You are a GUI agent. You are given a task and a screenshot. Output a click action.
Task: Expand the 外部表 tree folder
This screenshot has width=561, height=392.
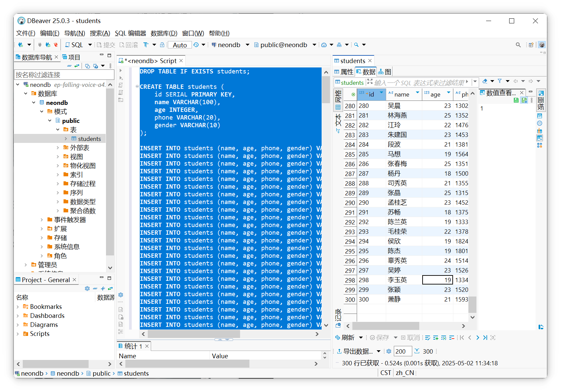(58, 148)
